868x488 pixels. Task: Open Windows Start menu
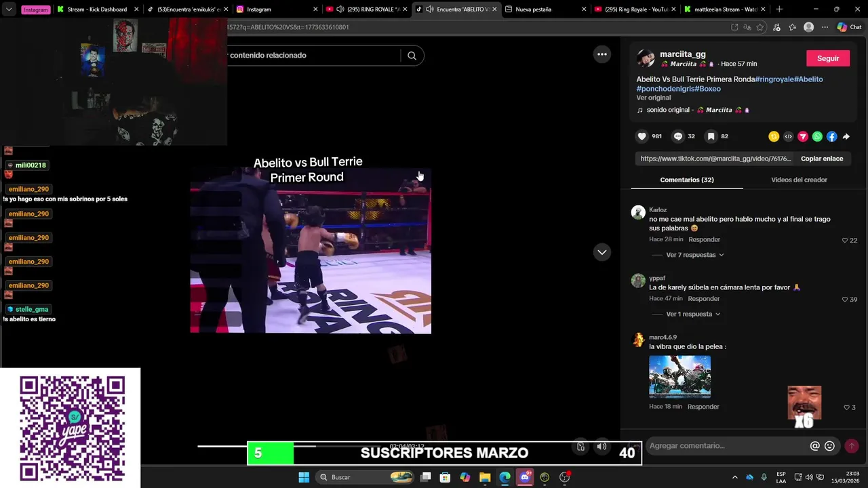(304, 477)
